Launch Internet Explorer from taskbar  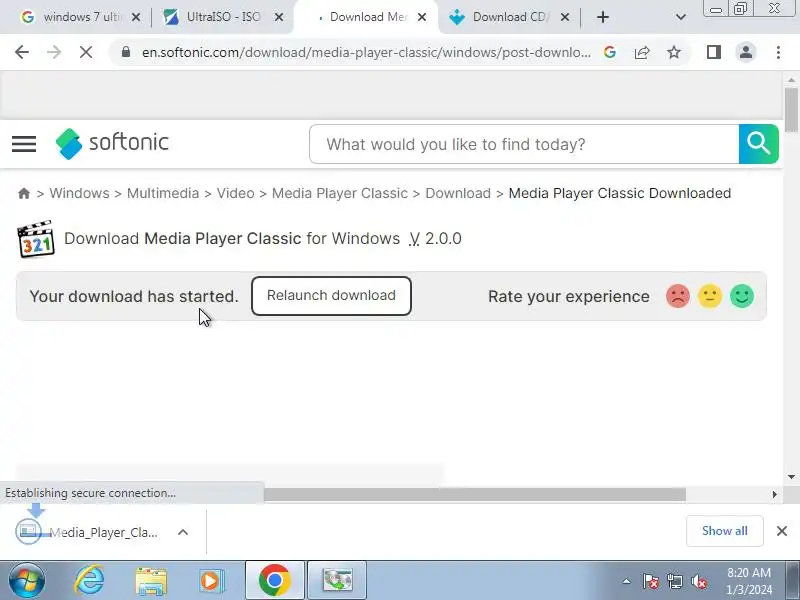[x=89, y=581]
